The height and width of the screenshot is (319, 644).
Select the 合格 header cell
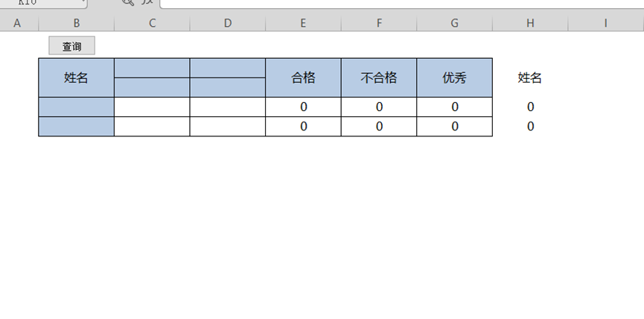pos(303,78)
